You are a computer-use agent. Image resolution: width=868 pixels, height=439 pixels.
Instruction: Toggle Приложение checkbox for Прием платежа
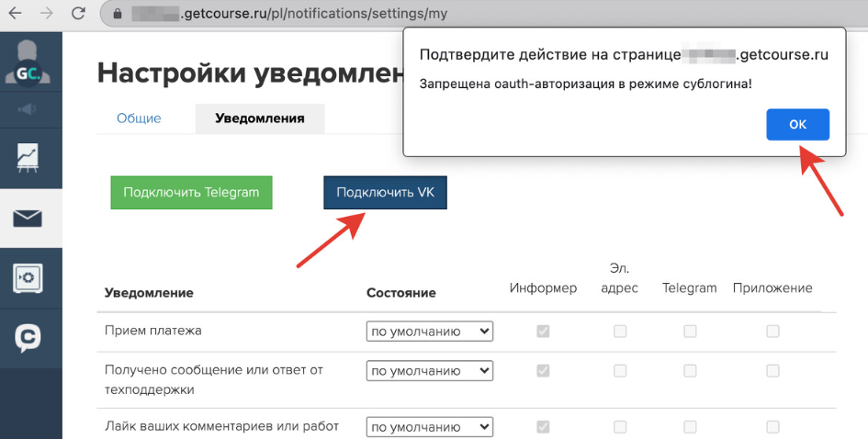click(x=772, y=331)
